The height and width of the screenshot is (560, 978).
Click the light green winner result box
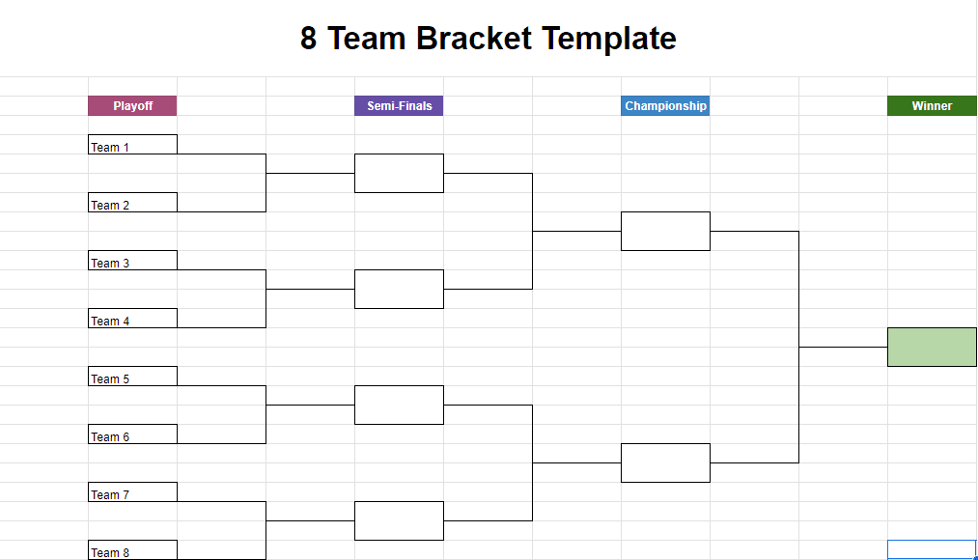point(932,348)
